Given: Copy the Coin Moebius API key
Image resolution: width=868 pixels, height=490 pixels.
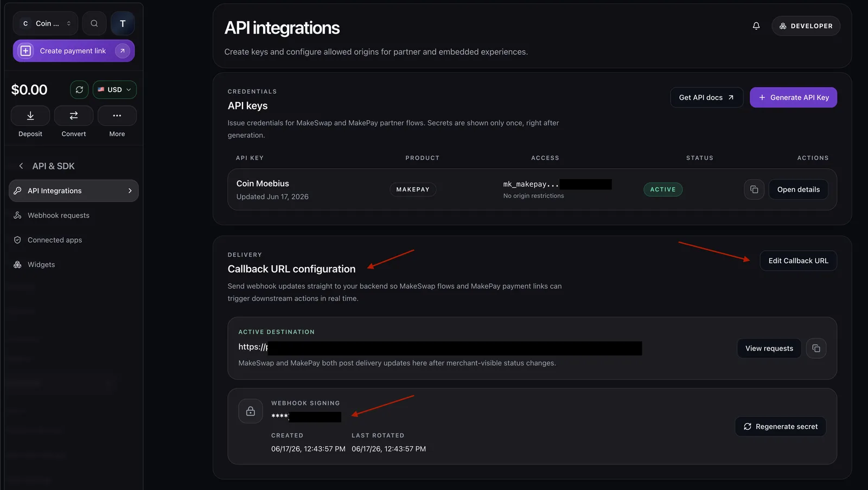Looking at the screenshot, I should [x=754, y=189].
